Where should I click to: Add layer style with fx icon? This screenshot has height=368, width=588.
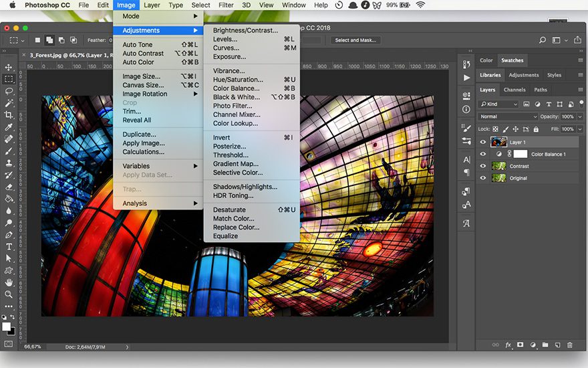coord(508,345)
